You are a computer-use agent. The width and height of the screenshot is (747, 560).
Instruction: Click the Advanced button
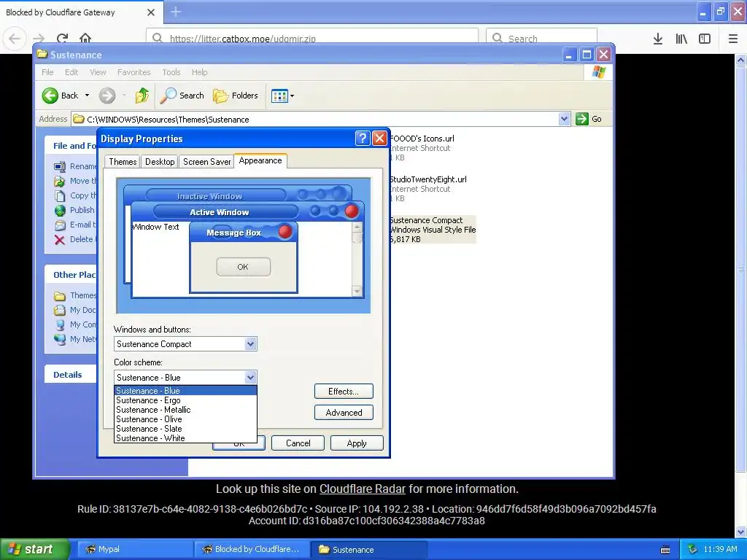[x=344, y=413]
